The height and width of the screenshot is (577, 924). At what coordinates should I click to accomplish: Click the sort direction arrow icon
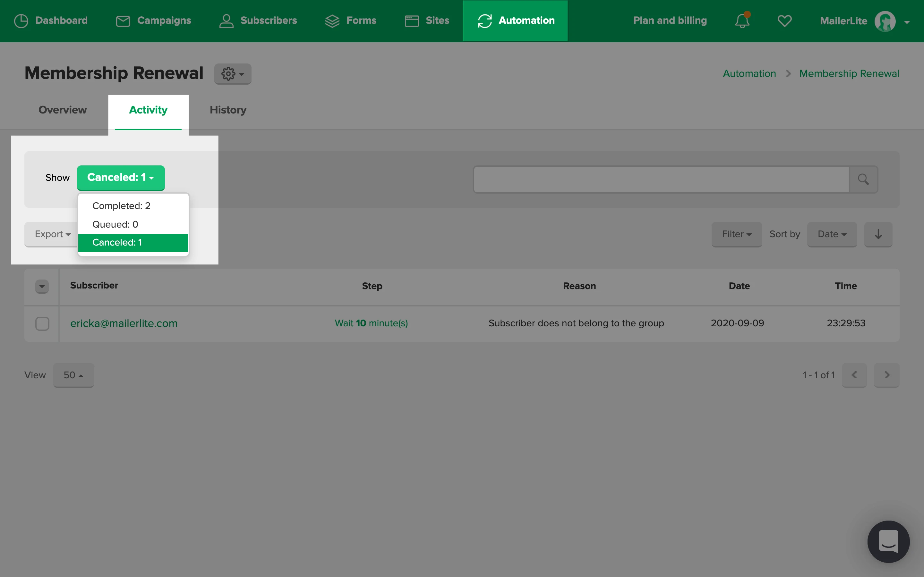(x=878, y=234)
